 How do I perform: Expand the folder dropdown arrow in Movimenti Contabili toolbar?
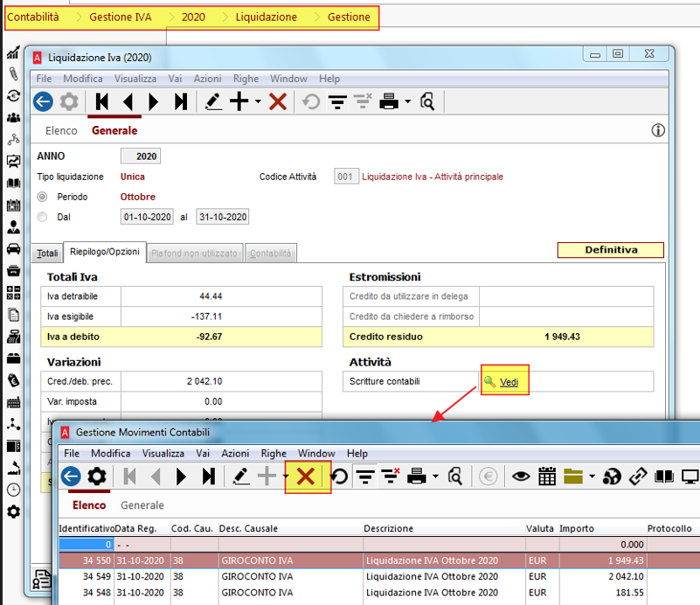click(x=592, y=476)
